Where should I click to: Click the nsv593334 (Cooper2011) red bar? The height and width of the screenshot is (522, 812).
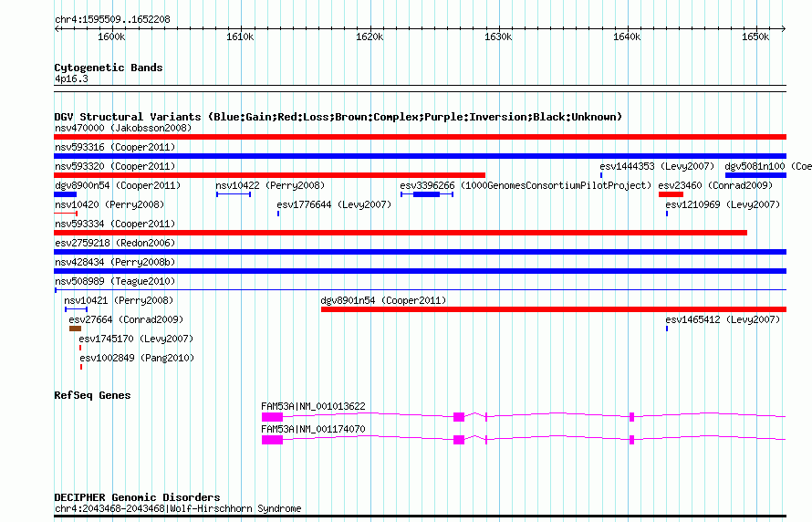click(401, 233)
